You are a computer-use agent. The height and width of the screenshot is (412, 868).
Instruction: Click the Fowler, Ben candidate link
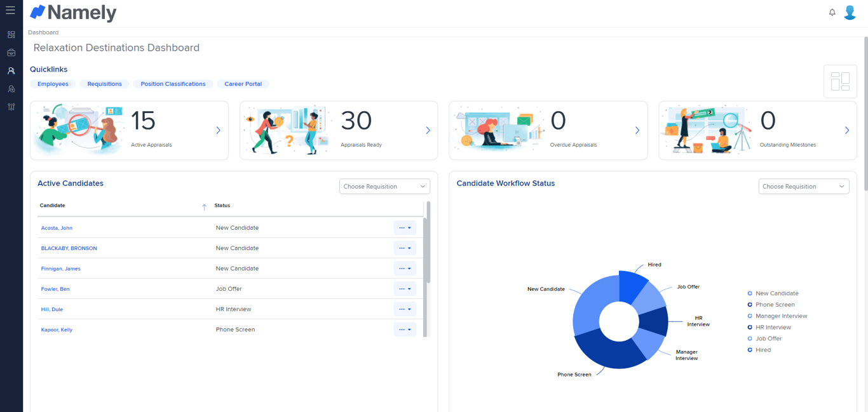pyautogui.click(x=55, y=289)
